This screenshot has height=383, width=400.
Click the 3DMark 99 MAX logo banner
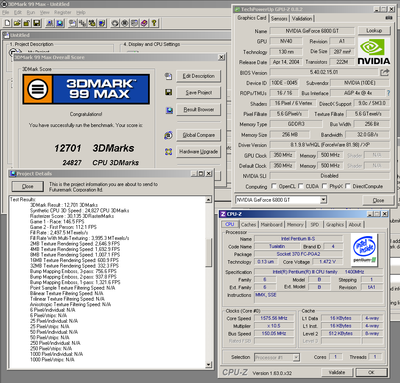[x=86, y=89]
